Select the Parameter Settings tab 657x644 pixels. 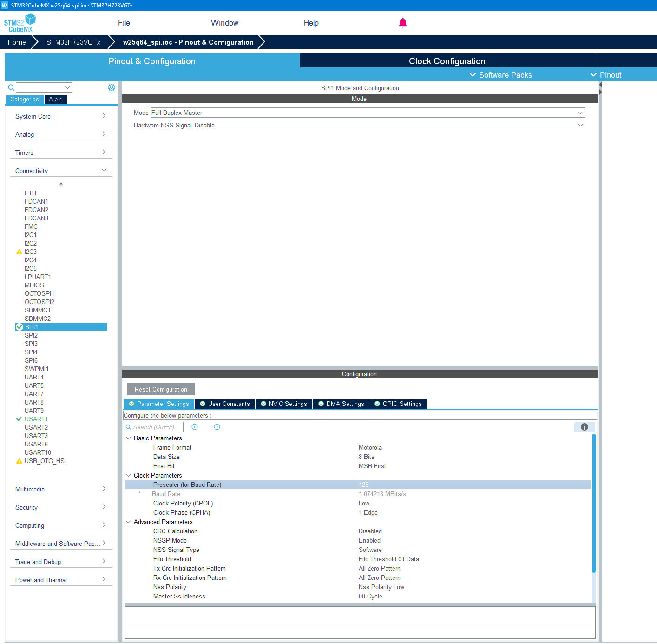(x=159, y=404)
